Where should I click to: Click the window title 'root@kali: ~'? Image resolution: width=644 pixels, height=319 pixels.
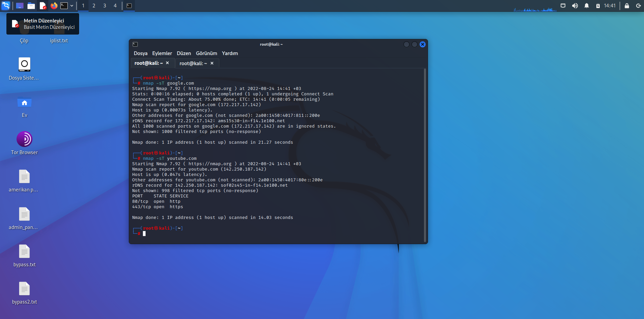point(271,44)
